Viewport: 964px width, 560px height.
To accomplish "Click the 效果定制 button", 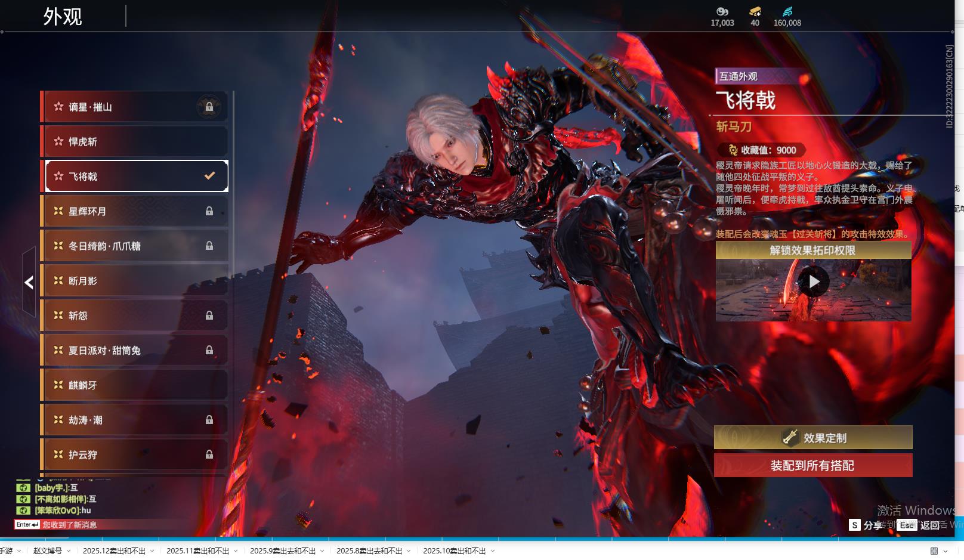I will 813,438.
